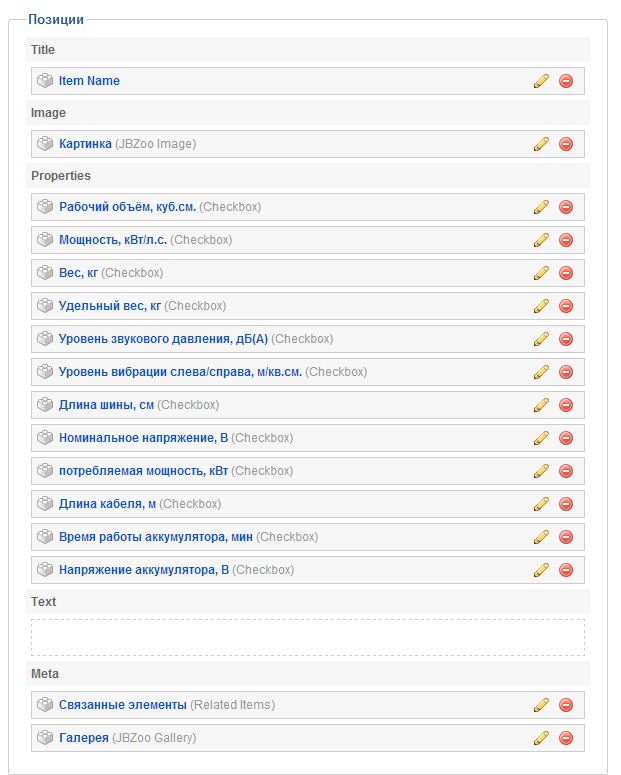Click the Properties position header
The image size is (621, 775).
(61, 176)
